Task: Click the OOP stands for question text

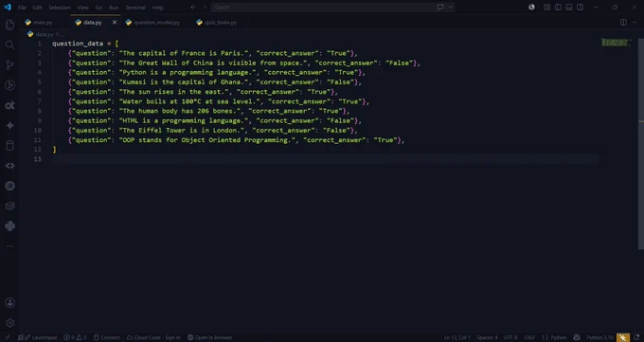Action: click(x=208, y=140)
